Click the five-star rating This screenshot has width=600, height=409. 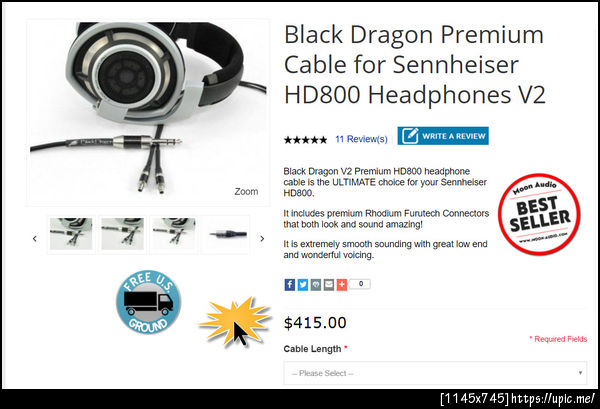305,140
